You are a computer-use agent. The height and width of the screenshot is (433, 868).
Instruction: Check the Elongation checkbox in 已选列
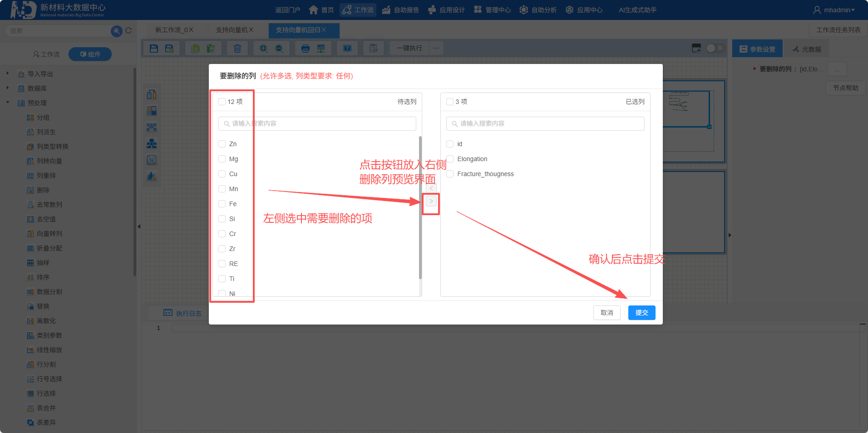click(450, 158)
